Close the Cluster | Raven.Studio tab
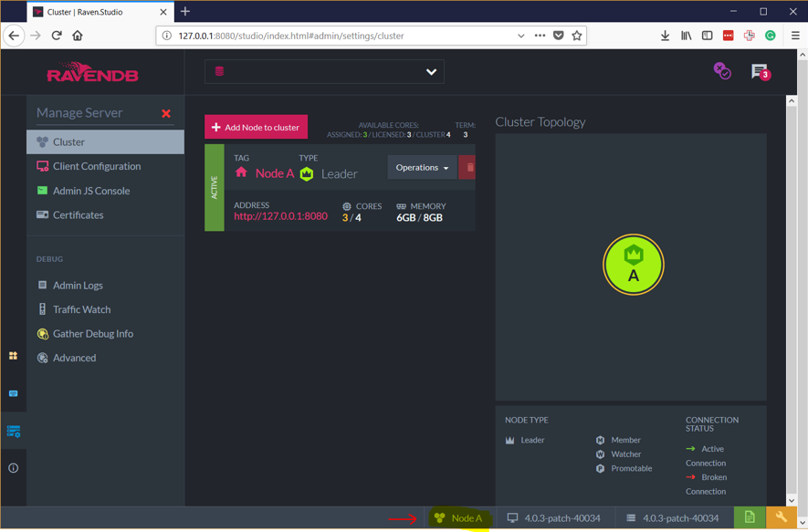This screenshot has width=808, height=532. (x=163, y=12)
